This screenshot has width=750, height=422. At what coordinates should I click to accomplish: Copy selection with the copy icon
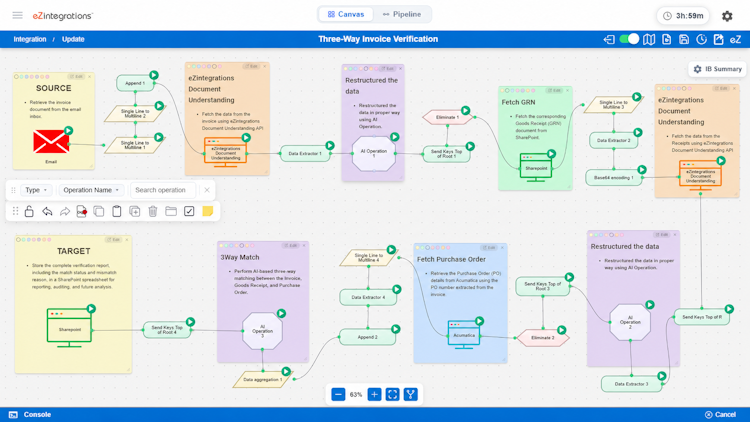pos(99,211)
